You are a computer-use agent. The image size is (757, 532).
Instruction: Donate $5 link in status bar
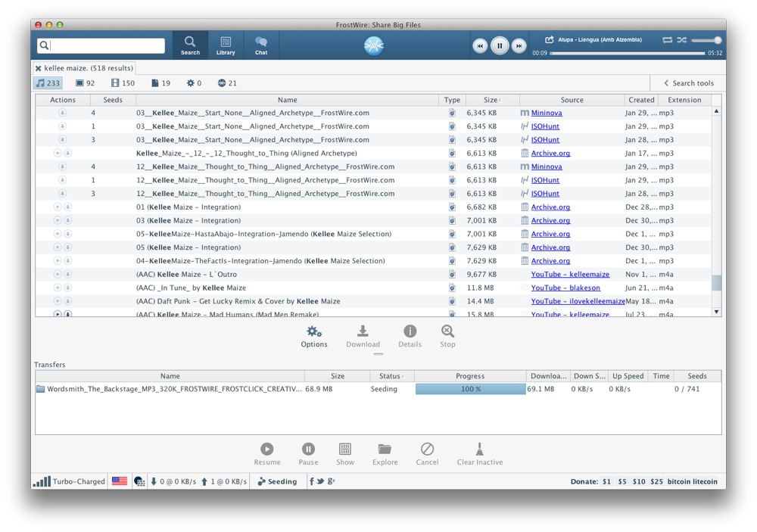[x=622, y=481]
